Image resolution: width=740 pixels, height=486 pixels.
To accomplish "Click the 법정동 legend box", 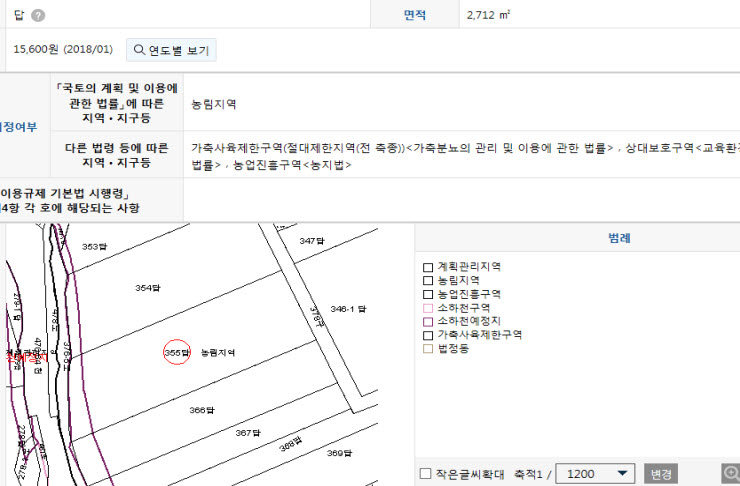I will pyautogui.click(x=428, y=348).
